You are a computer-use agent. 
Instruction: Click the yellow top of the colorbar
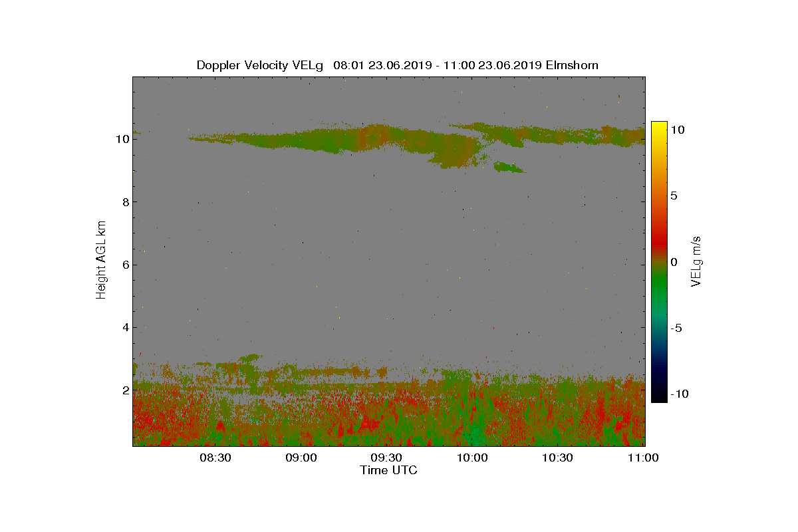(x=659, y=126)
